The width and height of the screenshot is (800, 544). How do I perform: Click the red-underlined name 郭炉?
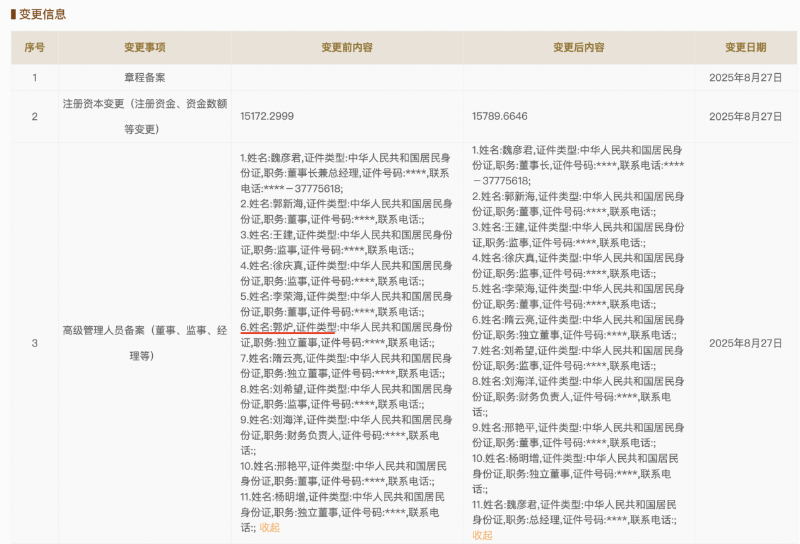[283, 326]
